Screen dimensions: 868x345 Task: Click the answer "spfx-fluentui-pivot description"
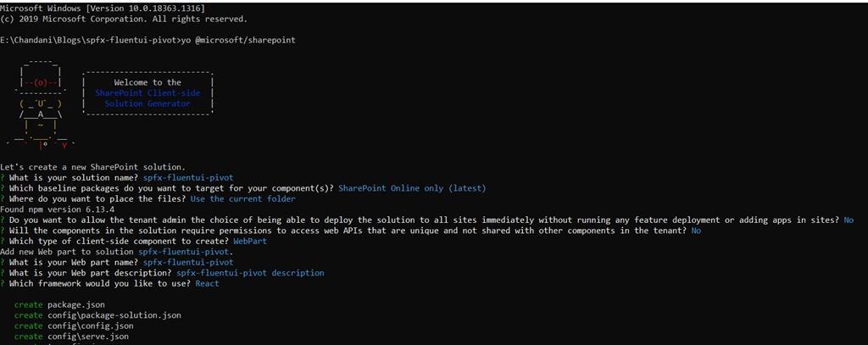(x=251, y=273)
